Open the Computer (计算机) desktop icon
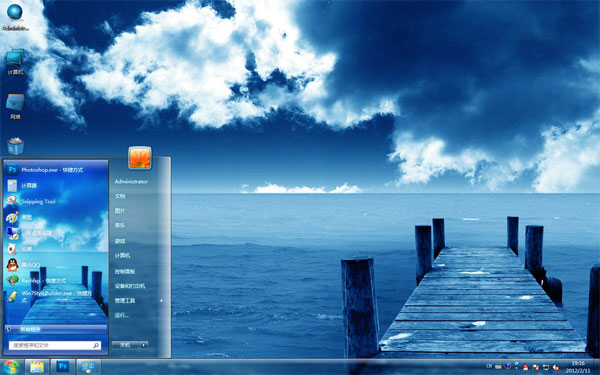The image size is (600, 375). click(15, 62)
